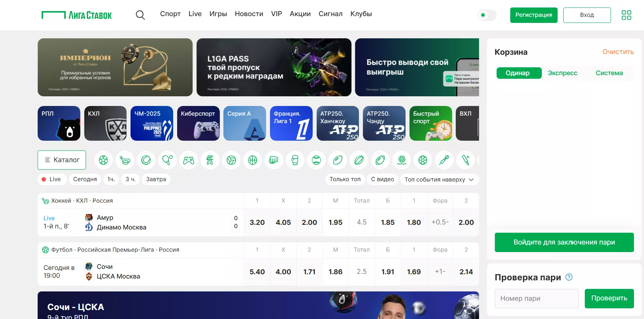Open the search magnifier icon
This screenshot has height=319, width=644.
[140, 15]
